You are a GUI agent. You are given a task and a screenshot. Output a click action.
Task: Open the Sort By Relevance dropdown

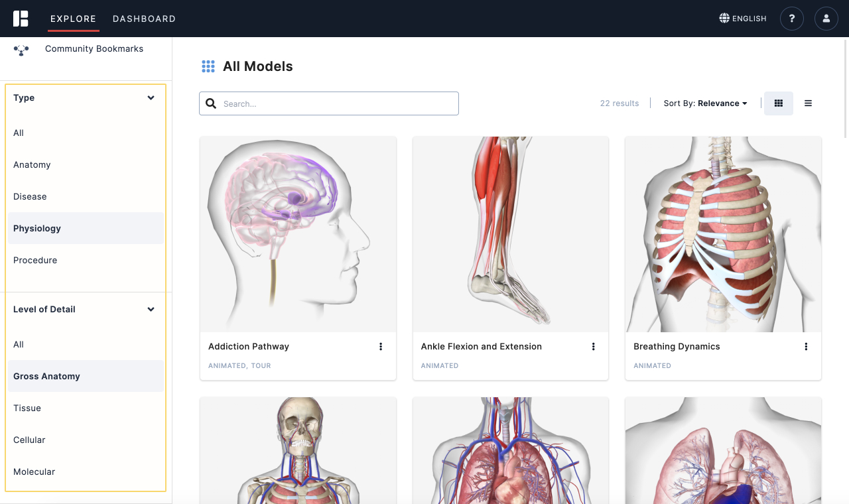pyautogui.click(x=705, y=103)
